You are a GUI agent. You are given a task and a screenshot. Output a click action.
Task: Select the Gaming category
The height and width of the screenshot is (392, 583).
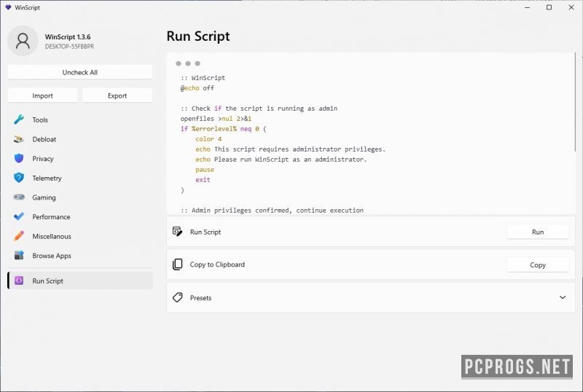coord(80,197)
